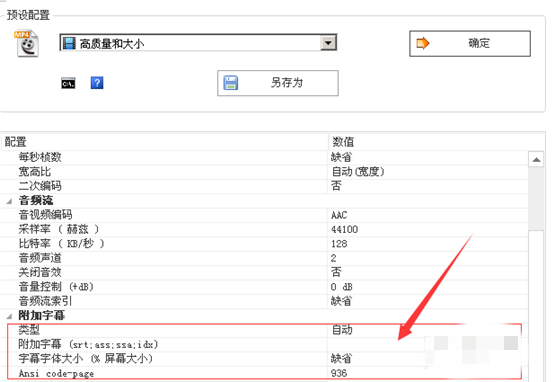Open the command line console icon
The width and height of the screenshot is (554, 382).
68,83
